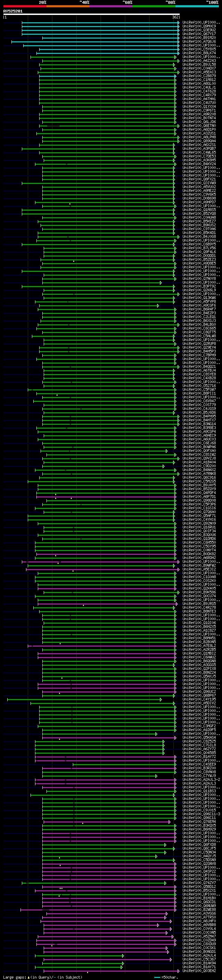This screenshot has height=980, width=222.
Task: Select UniRef100_C0ADX7 label
Action: click(x=199, y=68)
